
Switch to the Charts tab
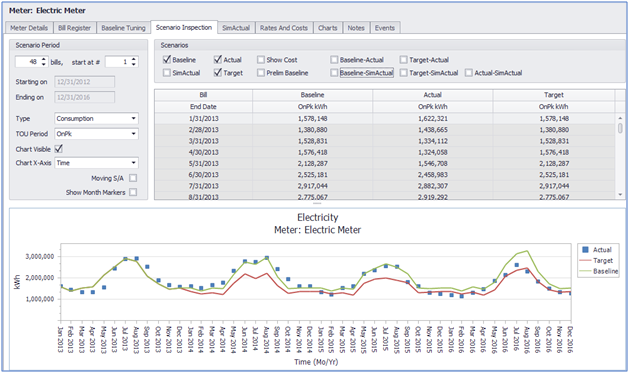pos(328,28)
